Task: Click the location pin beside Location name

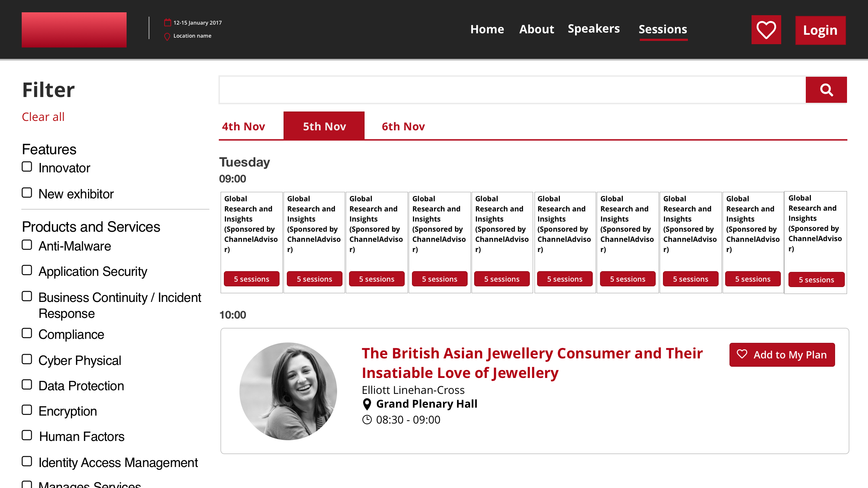Action: click(167, 37)
